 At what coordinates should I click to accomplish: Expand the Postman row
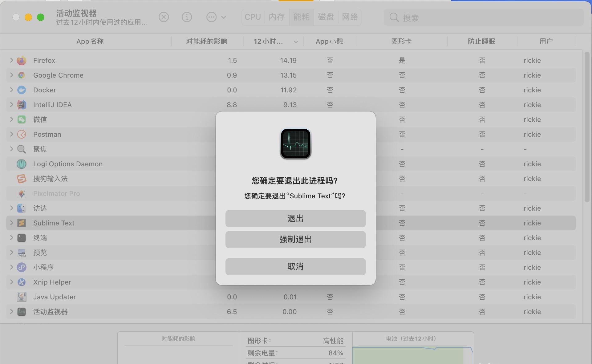coord(11,134)
